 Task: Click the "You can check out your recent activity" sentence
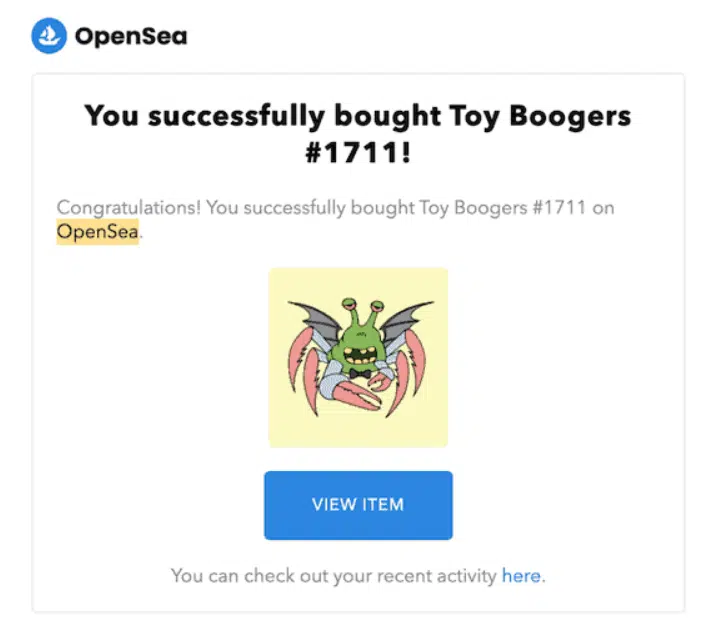pyautogui.click(x=334, y=575)
